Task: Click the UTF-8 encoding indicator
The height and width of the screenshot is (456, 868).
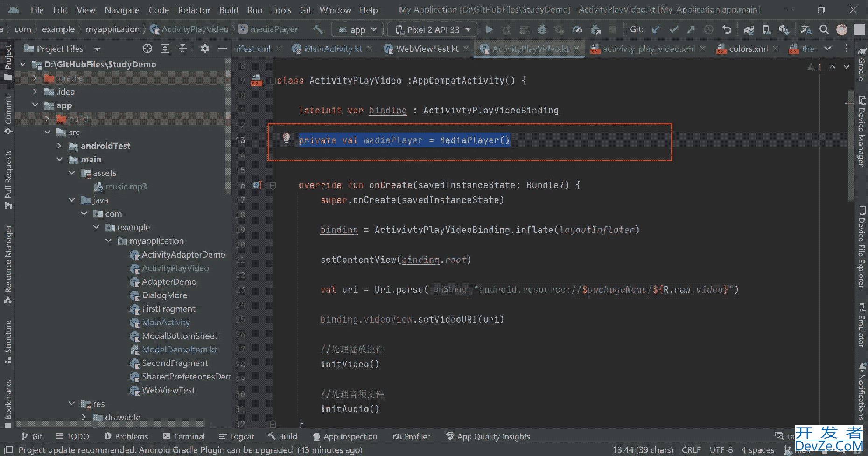Action: coord(721,449)
